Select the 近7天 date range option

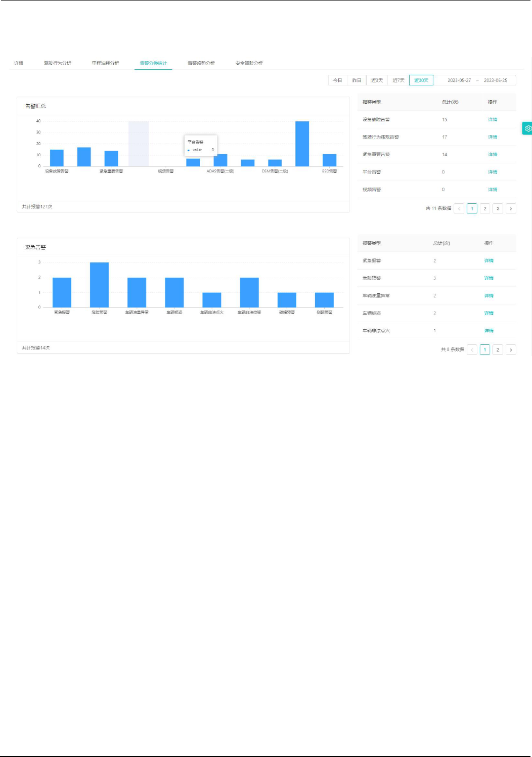(x=398, y=80)
